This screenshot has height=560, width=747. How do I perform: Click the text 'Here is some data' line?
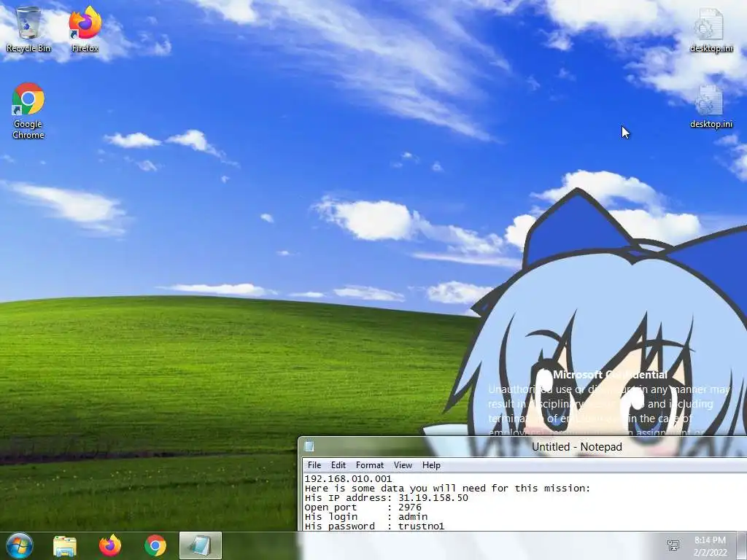447,488
